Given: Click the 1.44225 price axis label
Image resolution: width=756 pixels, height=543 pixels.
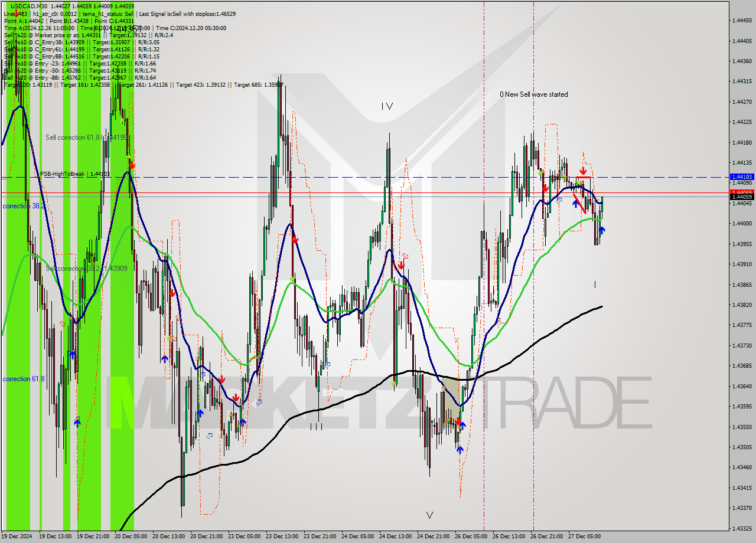Looking at the screenshot, I should [741, 122].
